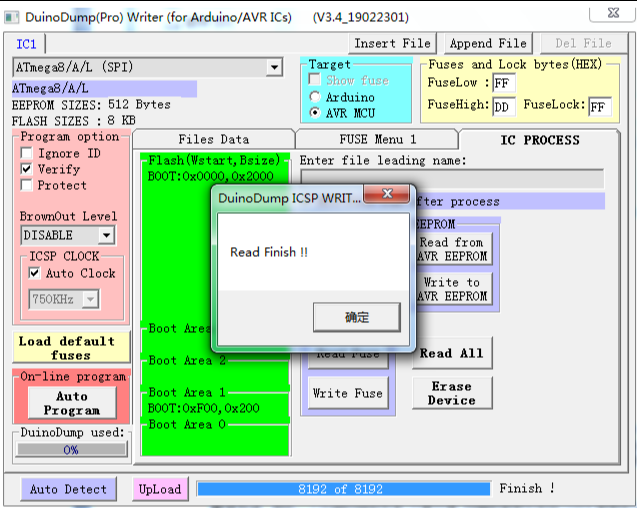This screenshot has width=637, height=508.
Task: Open the ATmega8/A/L (SPI) device dropdown
Action: pos(275,67)
